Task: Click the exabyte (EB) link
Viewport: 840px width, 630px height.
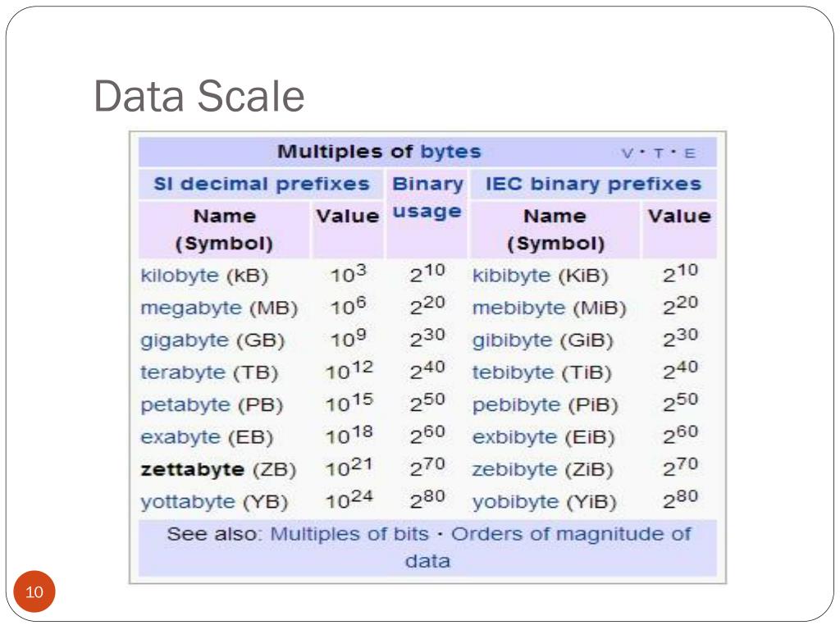Action: (x=180, y=437)
